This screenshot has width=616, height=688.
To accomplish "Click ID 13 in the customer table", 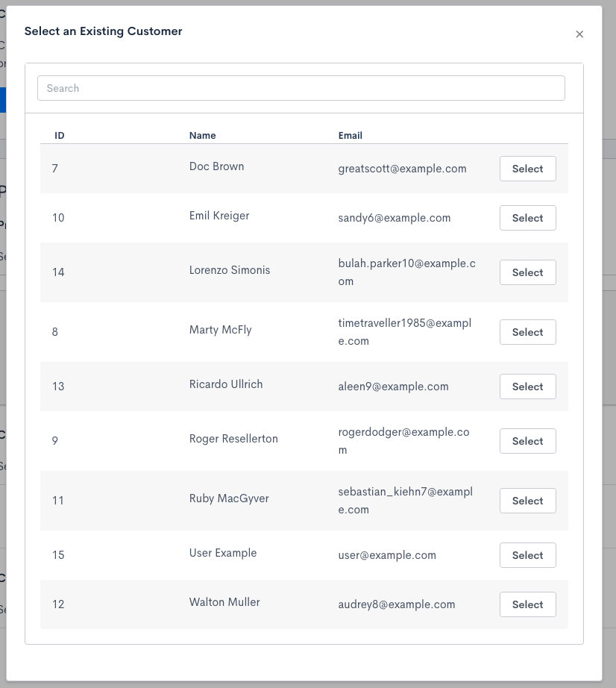I will (x=58, y=387).
